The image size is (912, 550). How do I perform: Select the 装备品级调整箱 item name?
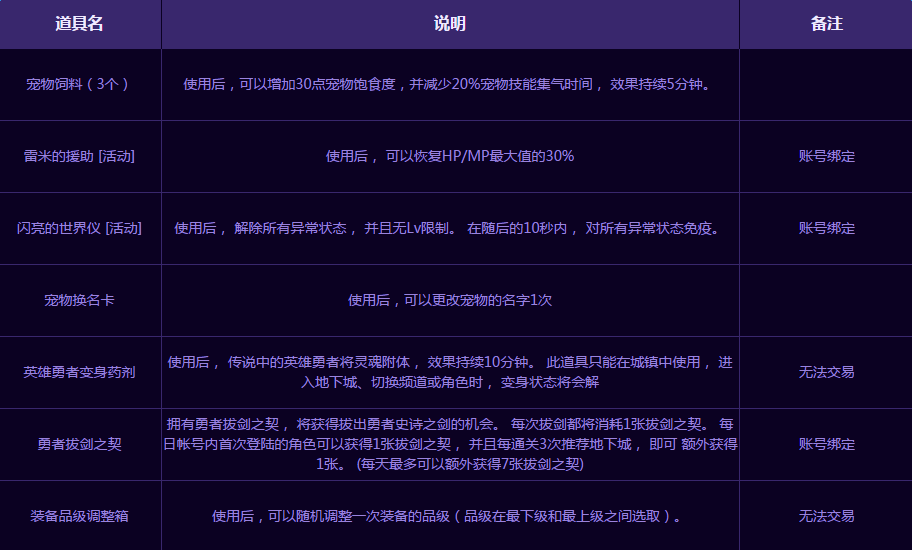tap(80, 516)
